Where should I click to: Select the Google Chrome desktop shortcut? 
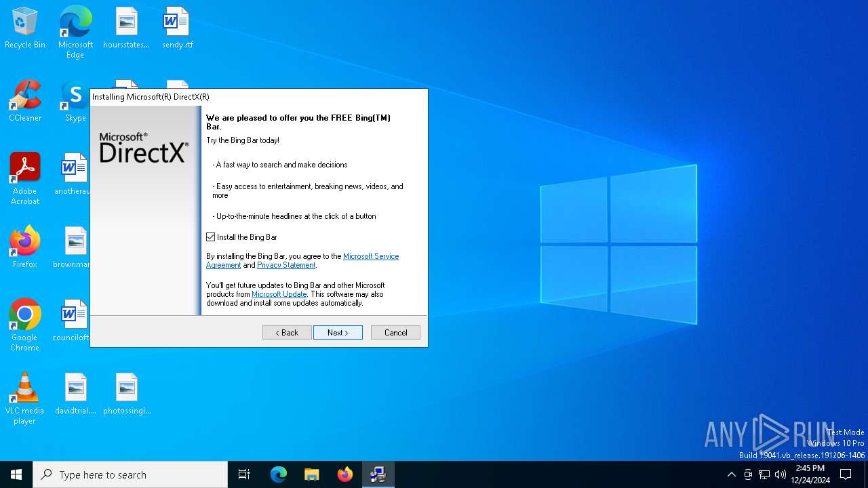click(25, 325)
